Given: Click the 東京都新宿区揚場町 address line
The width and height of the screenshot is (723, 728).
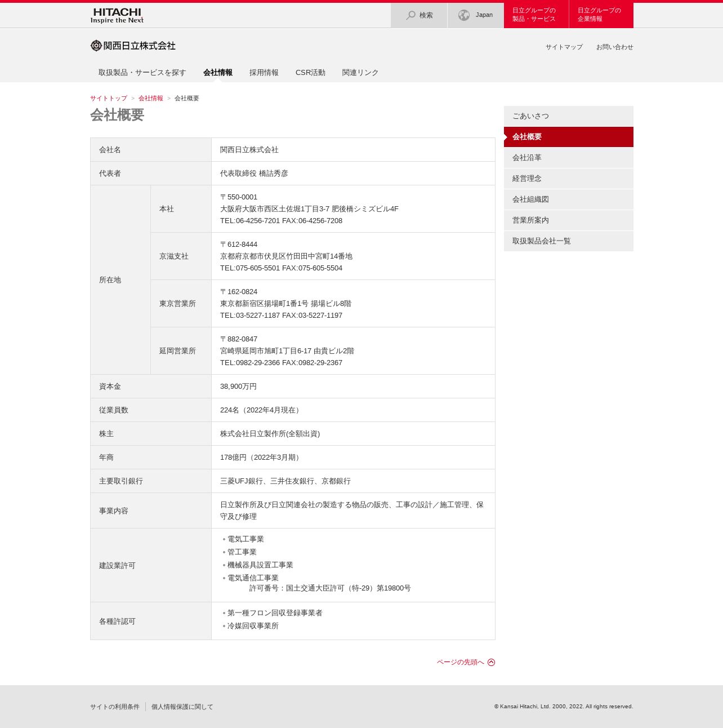Looking at the screenshot, I should (x=285, y=304).
